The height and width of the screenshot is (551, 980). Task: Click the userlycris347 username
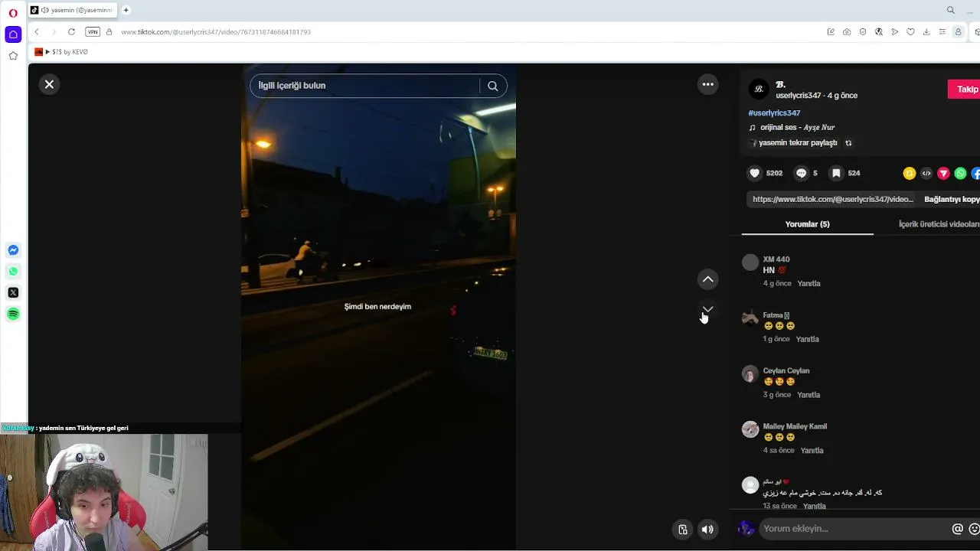pos(798,96)
